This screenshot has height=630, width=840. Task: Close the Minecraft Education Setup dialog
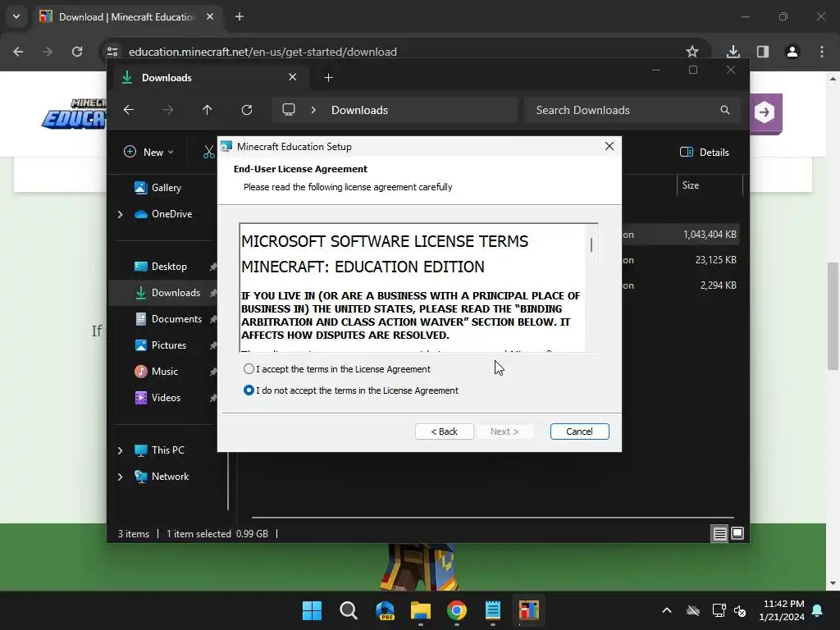click(x=609, y=146)
